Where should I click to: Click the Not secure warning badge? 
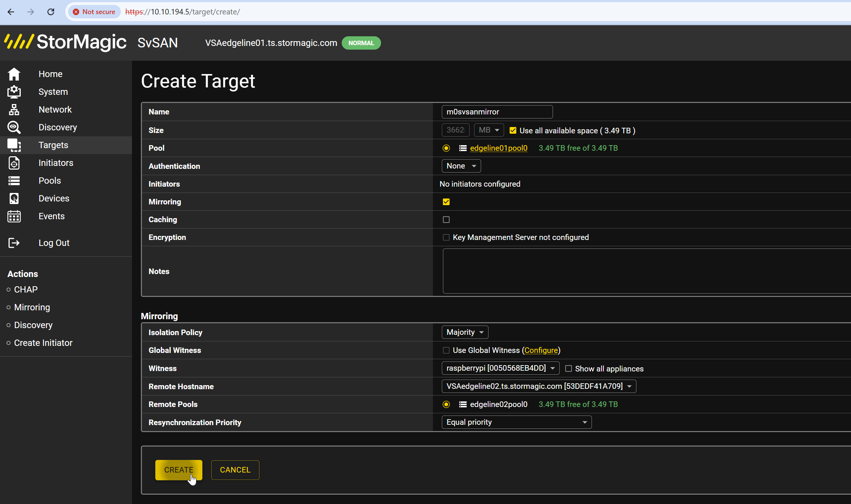[94, 12]
